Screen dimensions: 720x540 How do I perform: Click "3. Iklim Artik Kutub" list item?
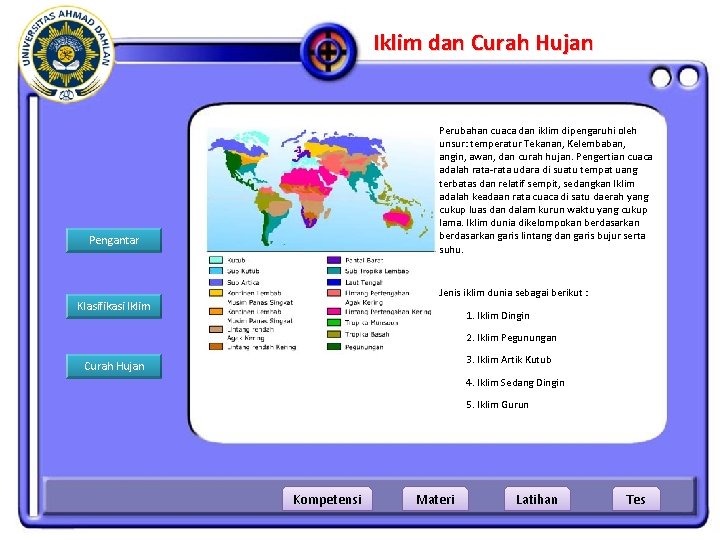click(509, 360)
